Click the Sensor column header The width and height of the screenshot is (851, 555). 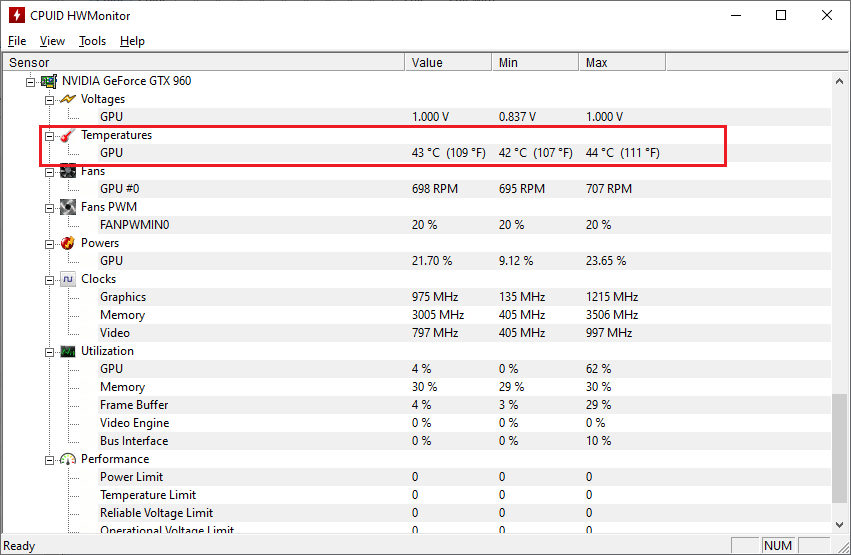click(204, 62)
